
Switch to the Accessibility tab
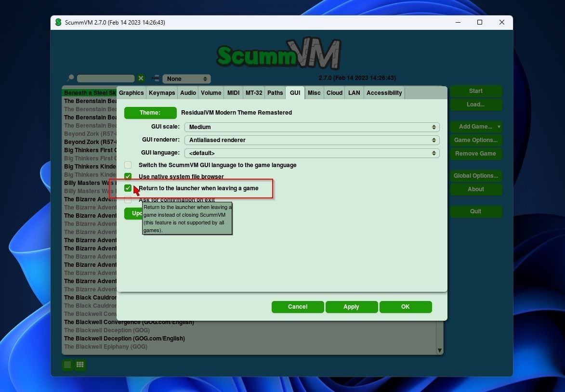pyautogui.click(x=384, y=93)
